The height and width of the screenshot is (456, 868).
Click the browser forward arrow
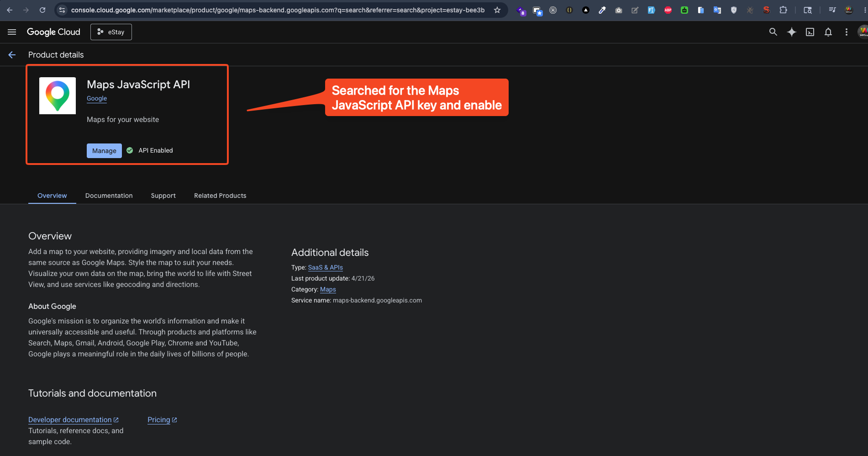[x=26, y=10]
